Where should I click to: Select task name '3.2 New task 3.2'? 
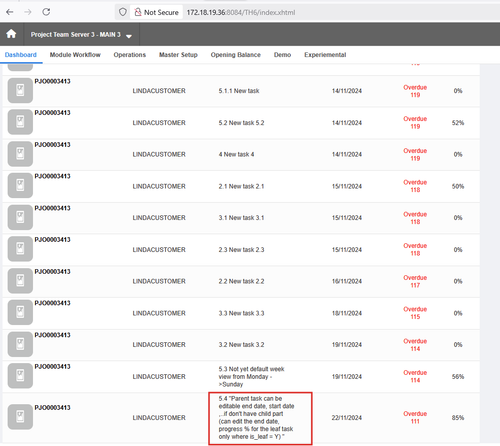coord(241,345)
